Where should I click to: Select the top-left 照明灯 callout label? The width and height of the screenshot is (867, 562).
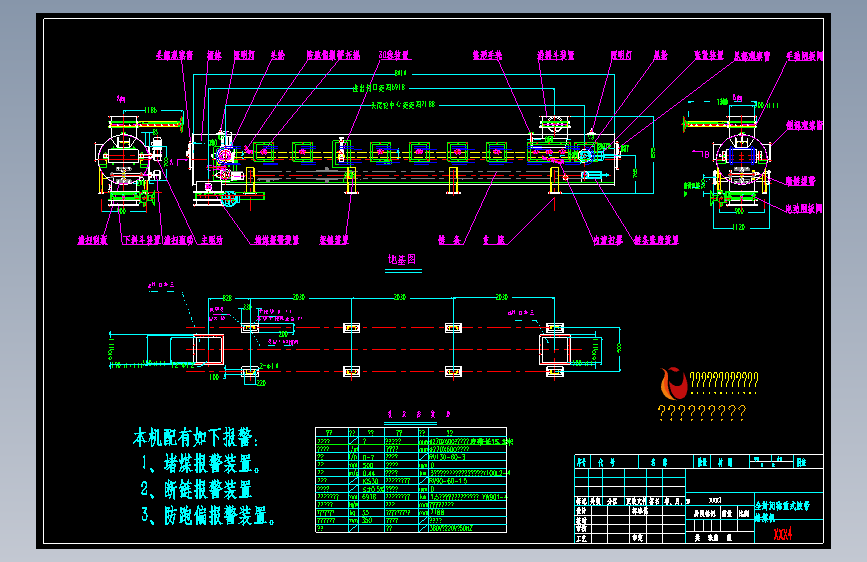244,55
